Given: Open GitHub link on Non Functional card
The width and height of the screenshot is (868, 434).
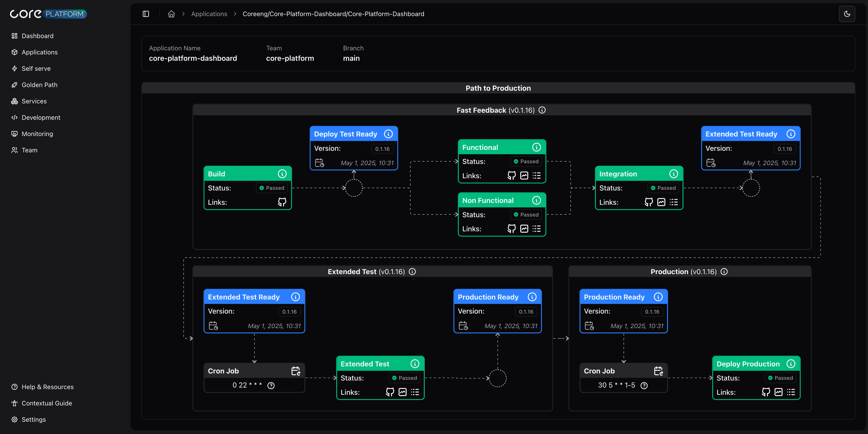Looking at the screenshot, I should 511,229.
